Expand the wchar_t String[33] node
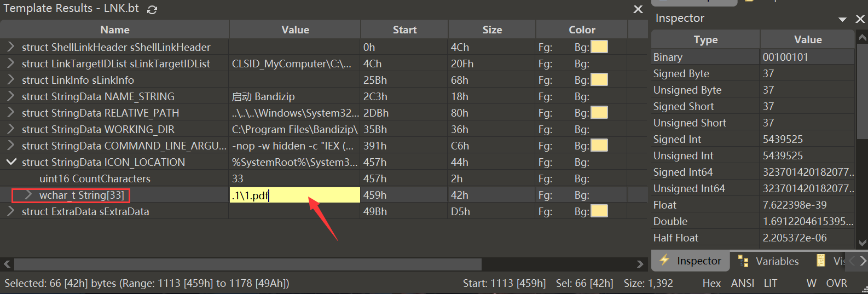The height and width of the screenshot is (294, 868). (28, 195)
